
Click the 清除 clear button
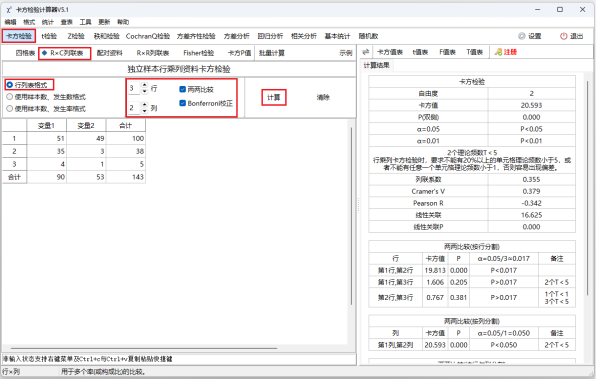pos(323,98)
